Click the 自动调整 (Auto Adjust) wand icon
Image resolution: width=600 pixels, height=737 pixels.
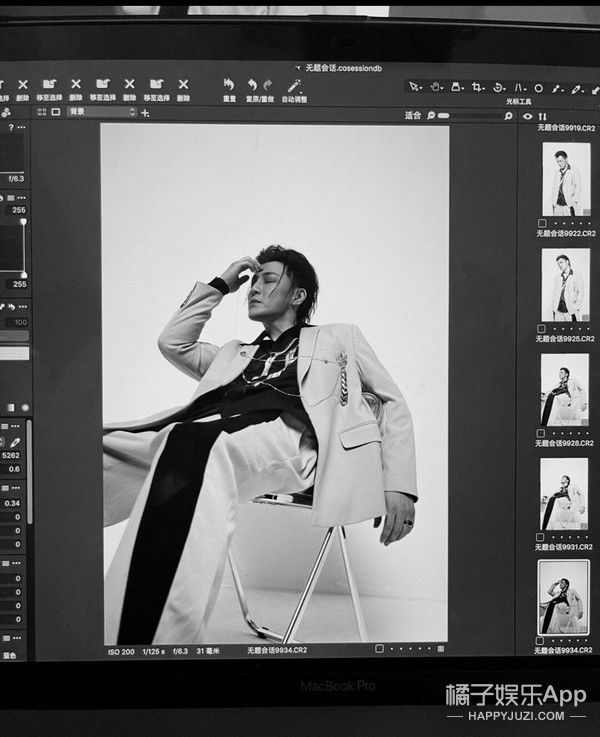pyautogui.click(x=294, y=85)
